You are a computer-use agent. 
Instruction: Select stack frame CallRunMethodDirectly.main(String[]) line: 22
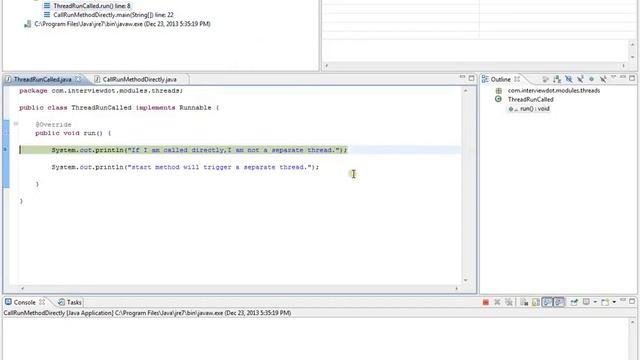click(113, 15)
